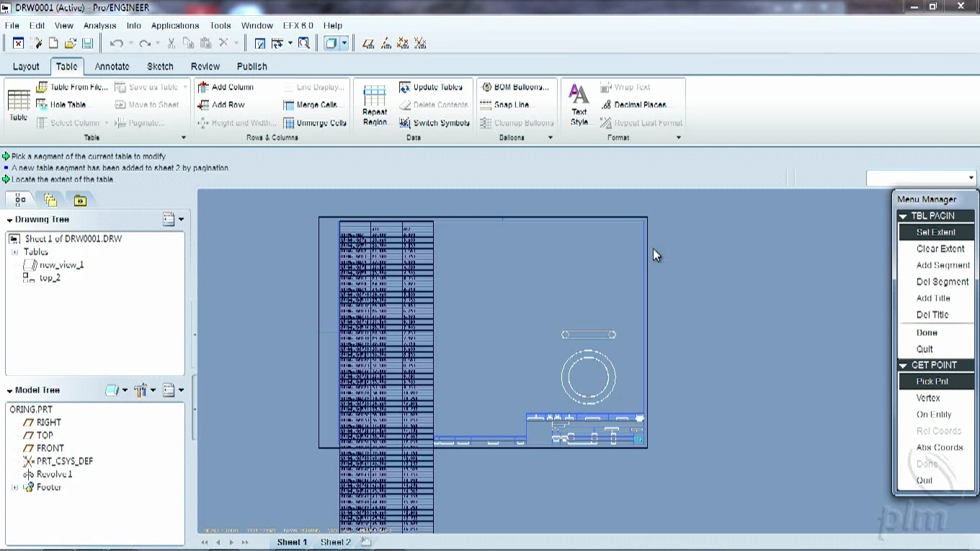Click the Repaint screen icon
980x551 pixels.
[260, 43]
